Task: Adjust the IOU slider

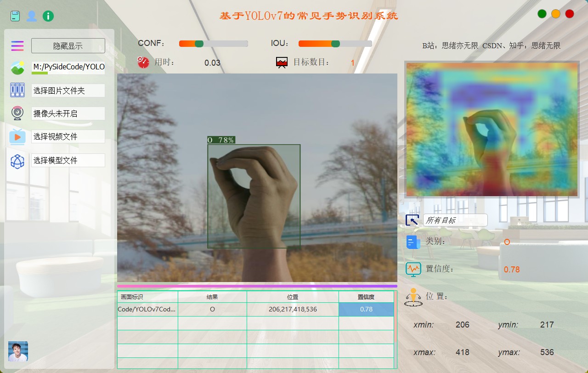Action: [x=335, y=44]
